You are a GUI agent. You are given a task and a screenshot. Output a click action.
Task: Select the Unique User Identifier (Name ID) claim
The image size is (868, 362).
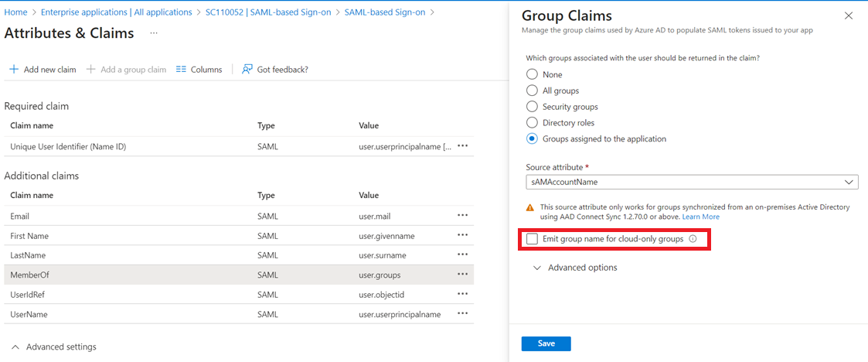(x=70, y=146)
